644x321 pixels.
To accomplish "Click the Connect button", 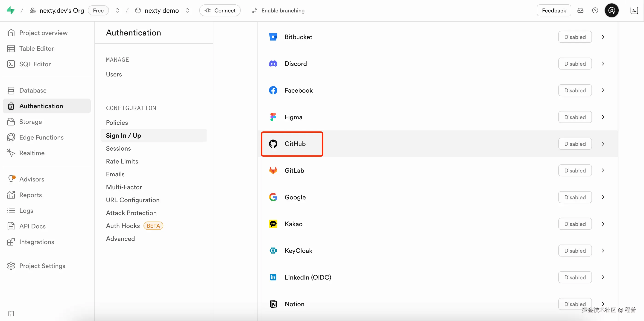I will coord(220,11).
